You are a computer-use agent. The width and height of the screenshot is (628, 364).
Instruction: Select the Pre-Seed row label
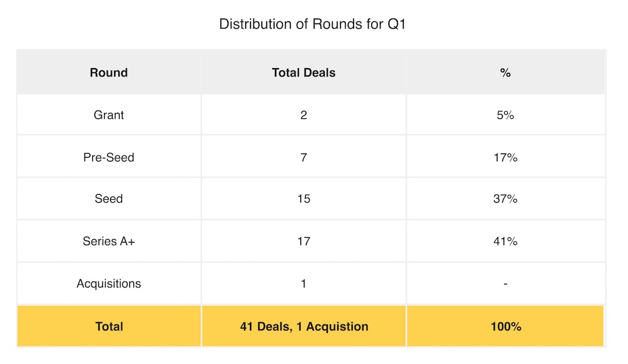click(108, 157)
